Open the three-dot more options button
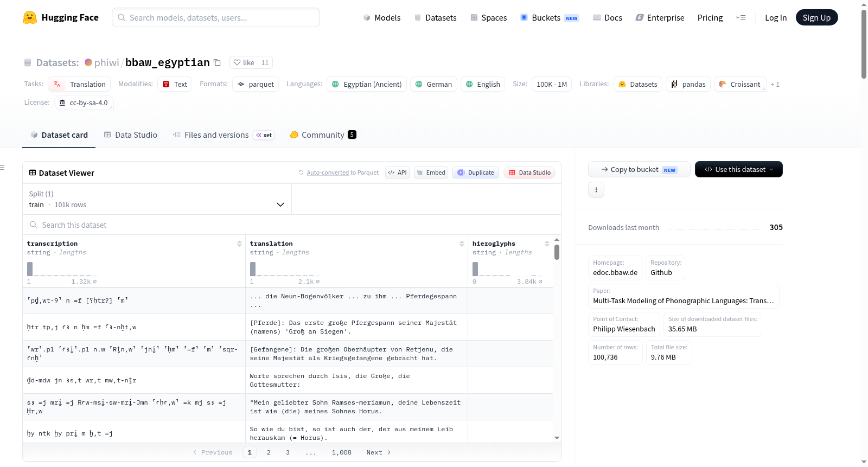868x467 pixels. click(596, 190)
